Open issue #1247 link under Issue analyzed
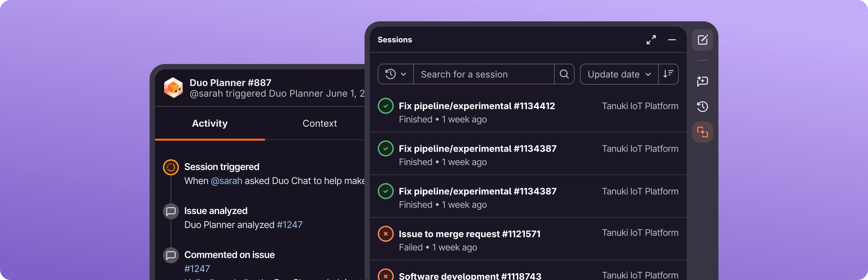This screenshot has height=280, width=868. [x=289, y=224]
